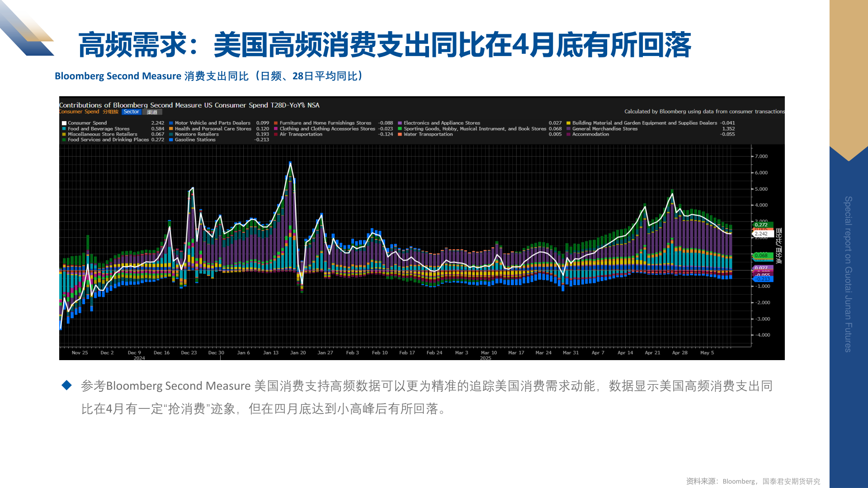
Task: Select the Food and Beverage Stores legend icon
Action: [64, 129]
